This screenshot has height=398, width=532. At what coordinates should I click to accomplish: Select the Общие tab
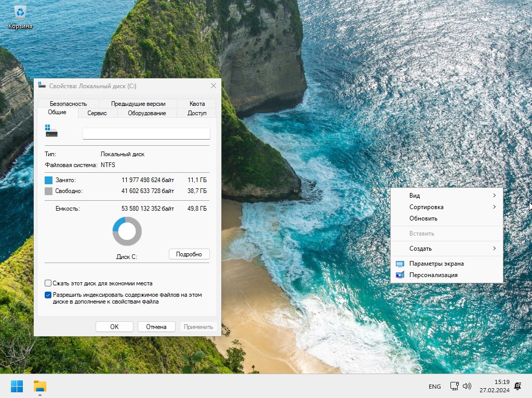tap(57, 112)
